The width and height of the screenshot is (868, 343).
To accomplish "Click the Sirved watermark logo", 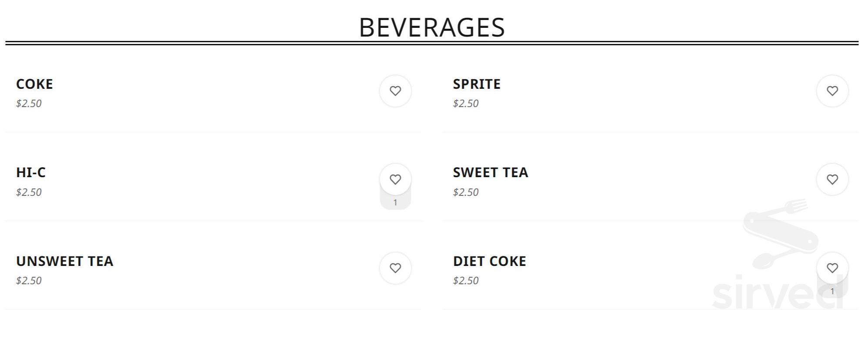I will tap(778, 257).
